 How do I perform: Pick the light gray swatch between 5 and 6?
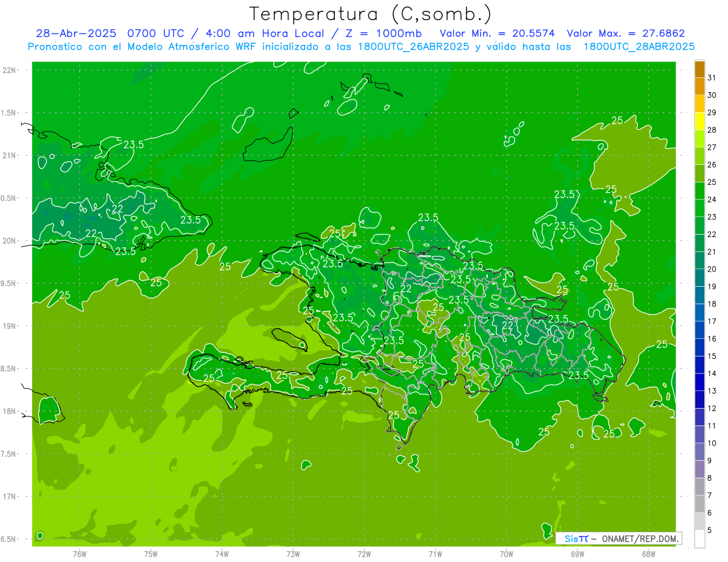click(699, 521)
